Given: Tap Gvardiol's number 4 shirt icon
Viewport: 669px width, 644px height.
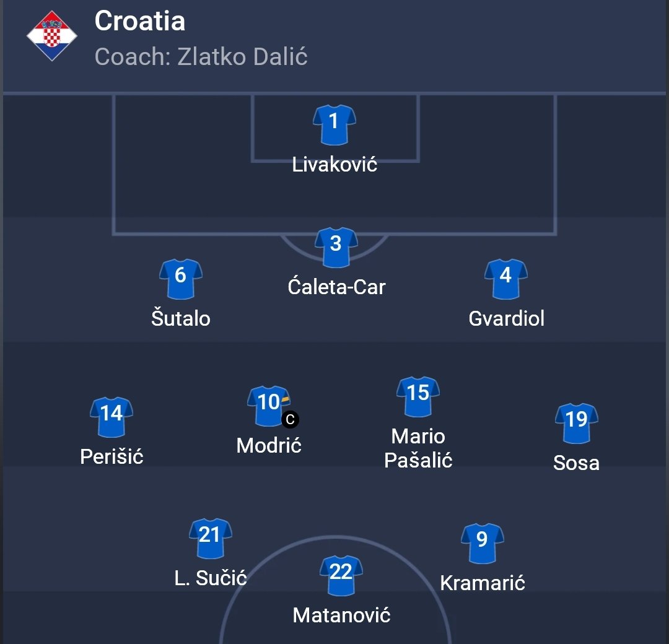Looking at the screenshot, I should tap(505, 279).
